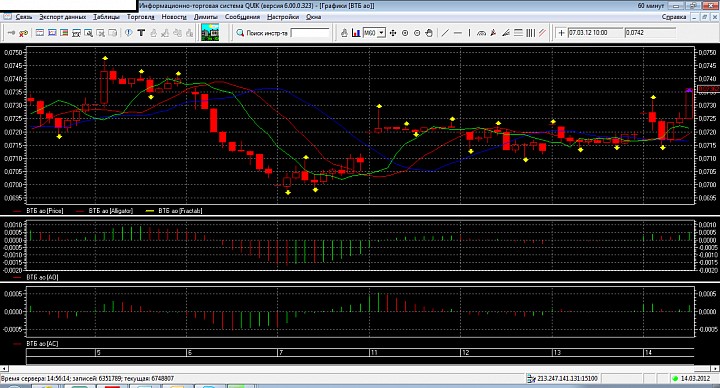The image size is (720, 388).
Task: Click the zoom in circle-plus icon
Action: 405,33
